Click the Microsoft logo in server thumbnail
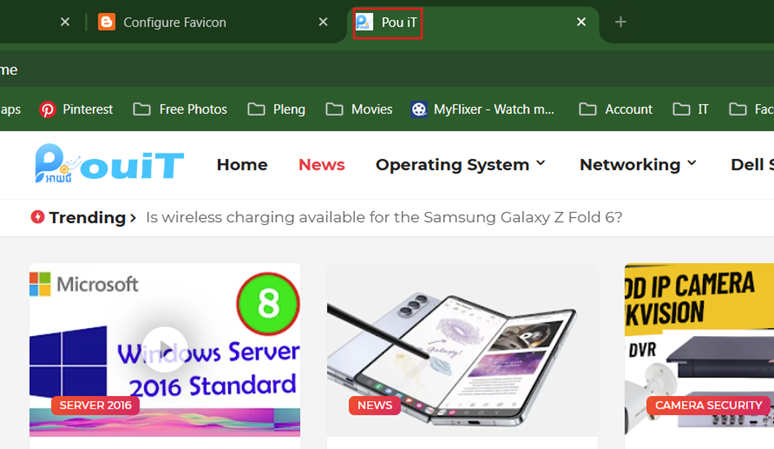Viewport: 774px width, 449px height. coord(84,285)
